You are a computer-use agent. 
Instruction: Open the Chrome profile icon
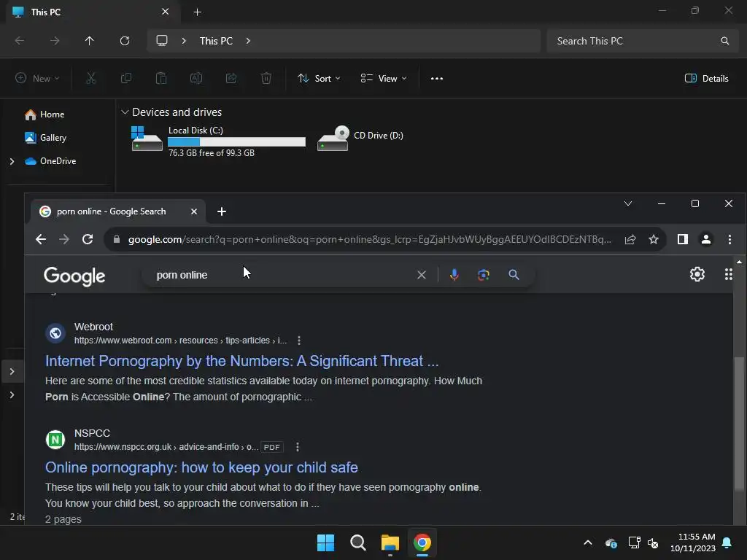pyautogui.click(x=706, y=239)
